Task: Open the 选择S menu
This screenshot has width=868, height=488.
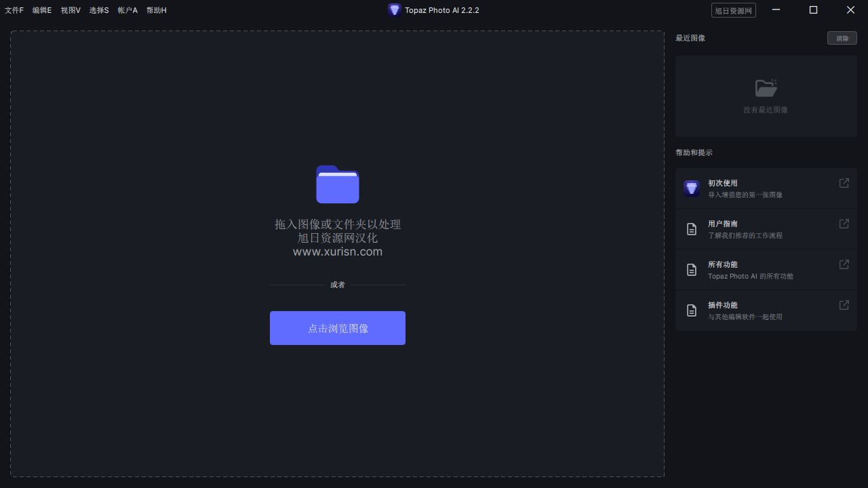Action: tap(99, 10)
